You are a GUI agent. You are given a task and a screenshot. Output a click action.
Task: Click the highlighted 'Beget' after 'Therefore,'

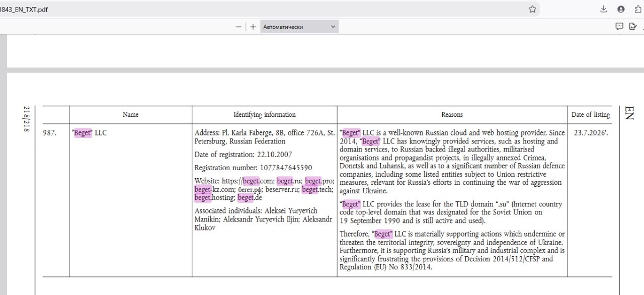click(x=383, y=234)
